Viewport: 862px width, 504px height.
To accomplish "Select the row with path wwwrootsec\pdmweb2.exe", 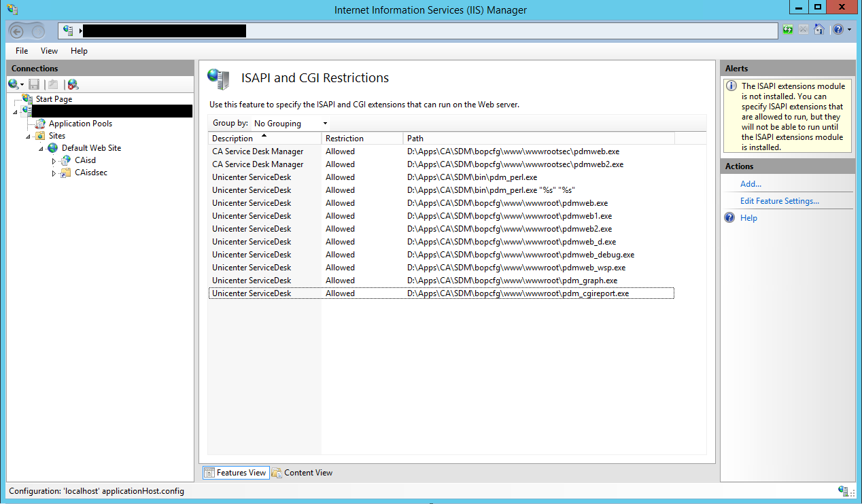I will pos(441,164).
